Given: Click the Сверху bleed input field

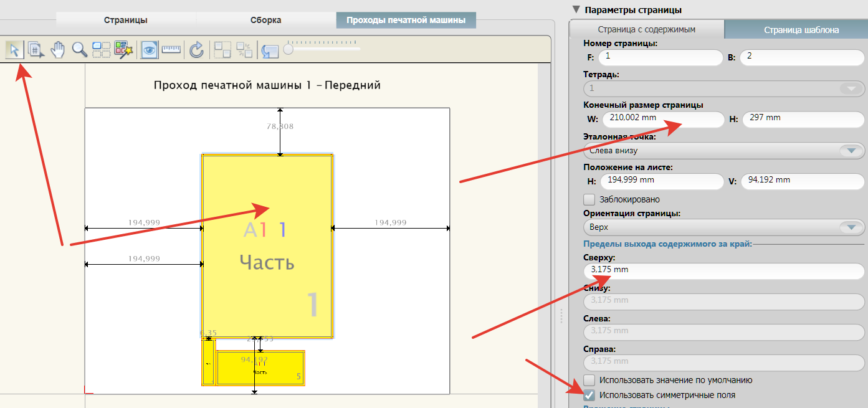Looking at the screenshot, I should pos(724,270).
